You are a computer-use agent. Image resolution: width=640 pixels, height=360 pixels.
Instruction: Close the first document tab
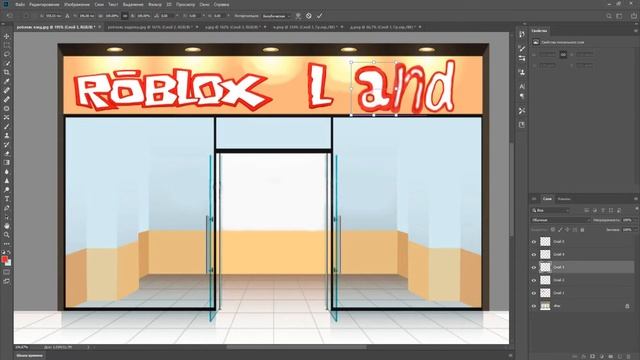click(100, 27)
